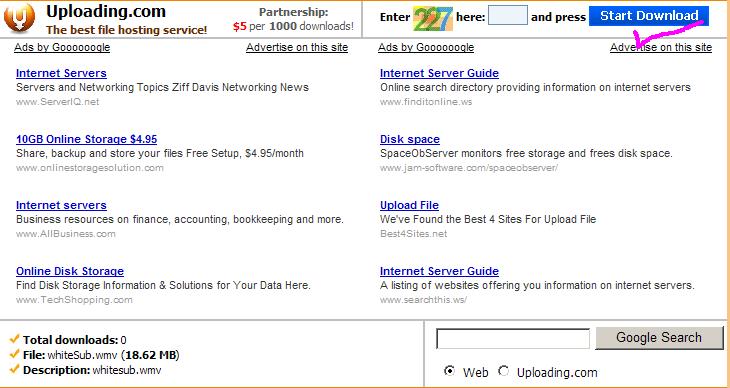Click the checkmark icon beside Total downloads
Image resolution: width=730 pixels, height=388 pixels.
14,338
